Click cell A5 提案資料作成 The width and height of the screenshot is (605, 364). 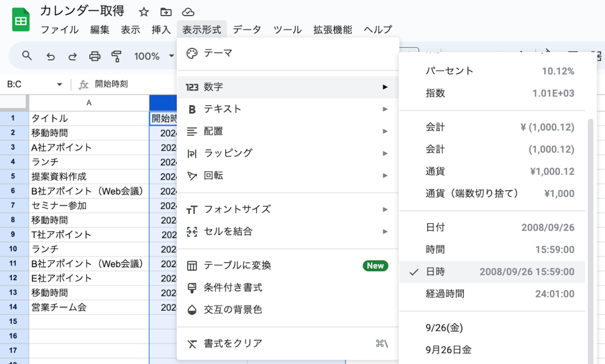click(x=89, y=176)
